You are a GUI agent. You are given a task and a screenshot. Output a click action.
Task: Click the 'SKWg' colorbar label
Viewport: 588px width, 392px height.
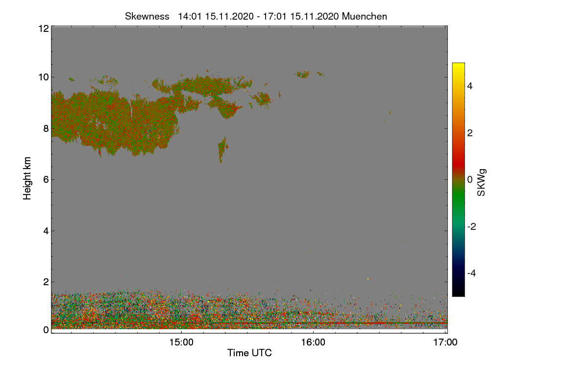(481, 182)
